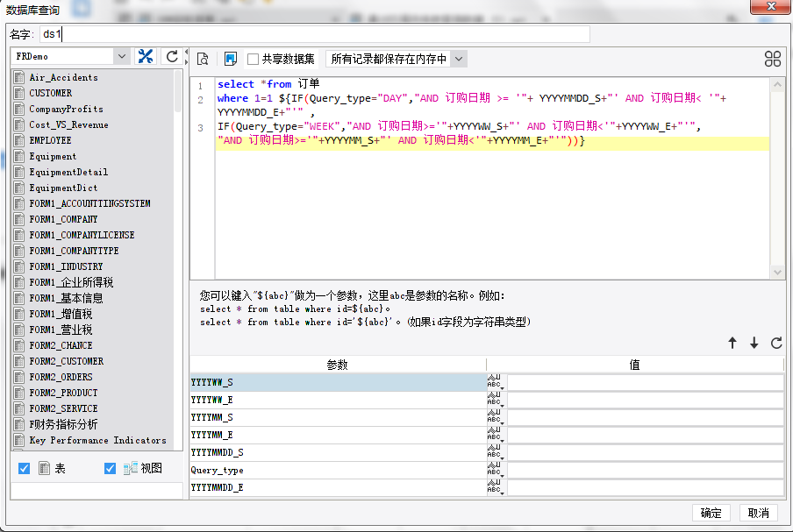Select the FORM1_增值税 table
This screenshot has height=532, width=793.
(61, 314)
